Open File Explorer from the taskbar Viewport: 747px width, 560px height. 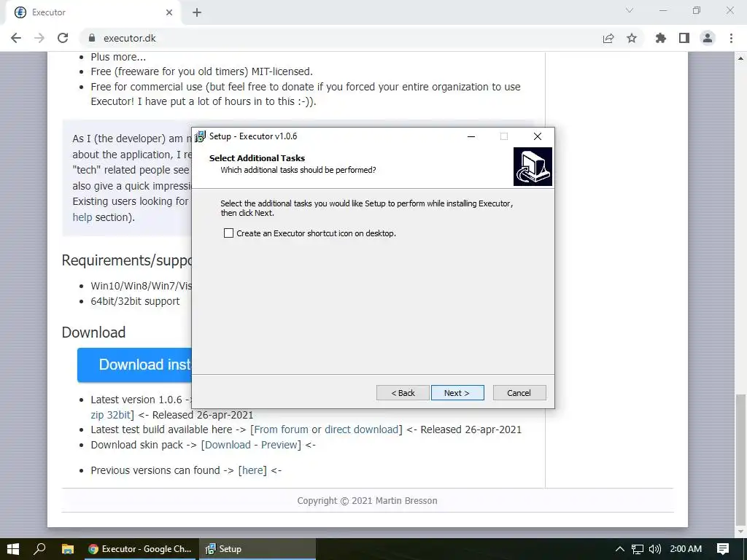(x=68, y=549)
